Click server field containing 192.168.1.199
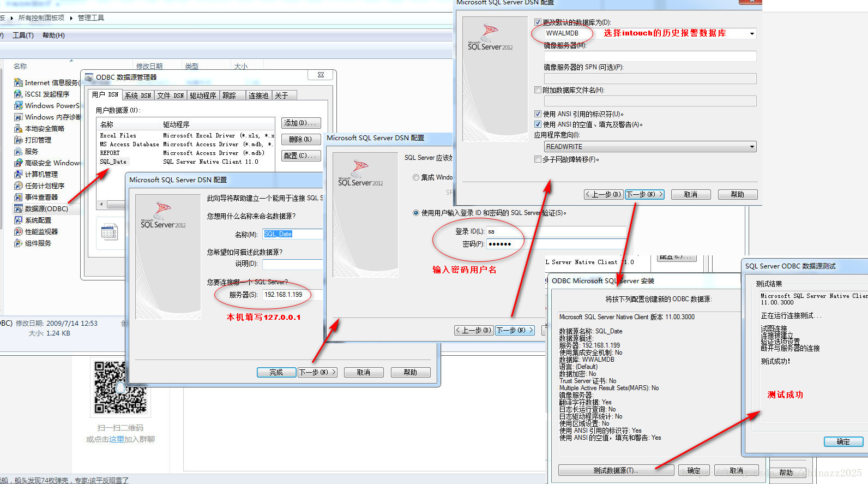 tap(293, 295)
